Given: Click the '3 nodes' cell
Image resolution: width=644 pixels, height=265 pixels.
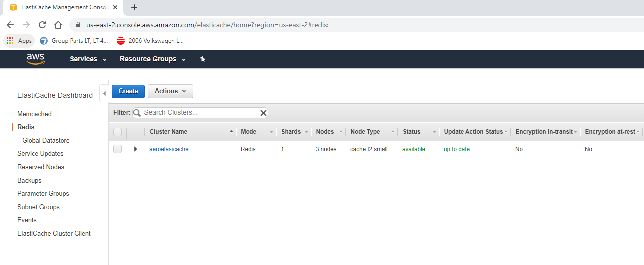Looking at the screenshot, I should [326, 149].
